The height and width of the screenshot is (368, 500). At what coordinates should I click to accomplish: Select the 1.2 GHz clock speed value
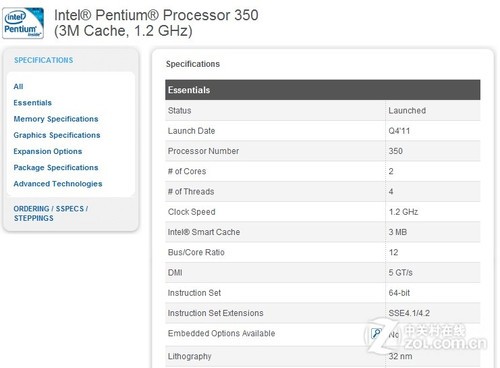click(x=403, y=212)
